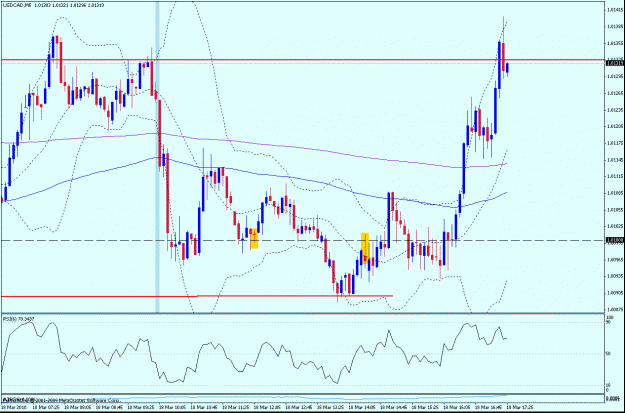
Task: Click the 18 Mar 2010 date label
Action: pos(13,408)
